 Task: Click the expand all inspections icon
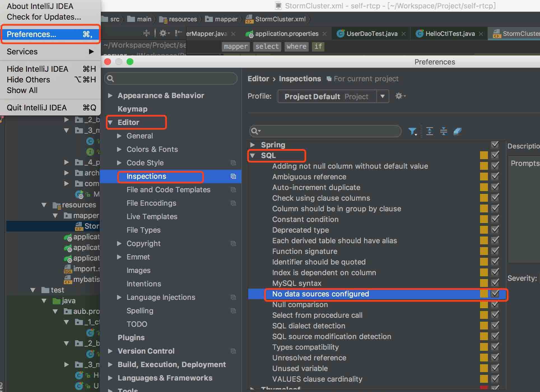click(x=429, y=131)
